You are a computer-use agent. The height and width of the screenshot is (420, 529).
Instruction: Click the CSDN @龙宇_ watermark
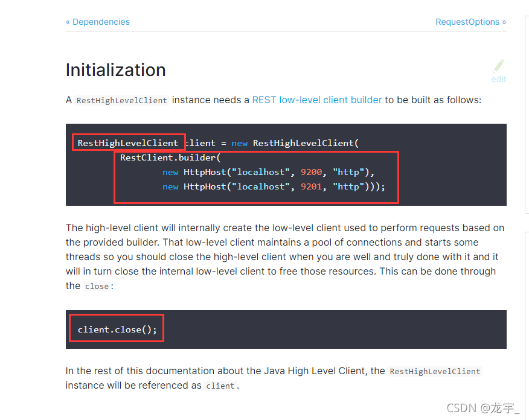click(483, 408)
